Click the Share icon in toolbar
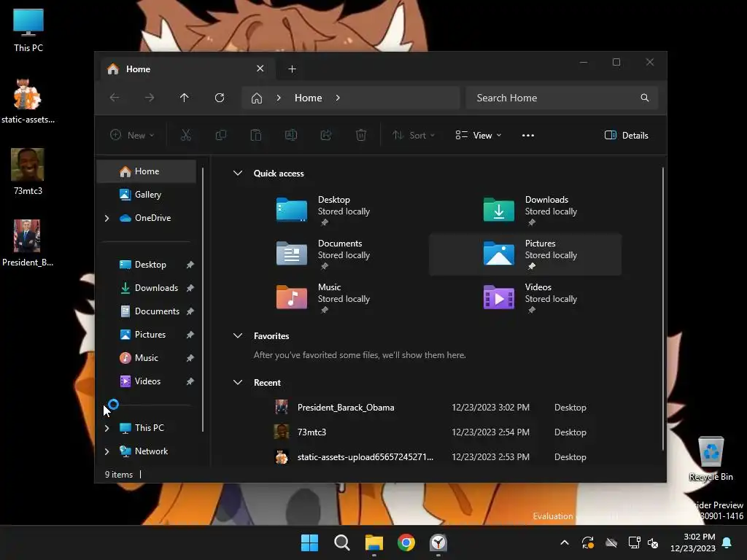Screen dimensions: 747x560 tap(326, 135)
